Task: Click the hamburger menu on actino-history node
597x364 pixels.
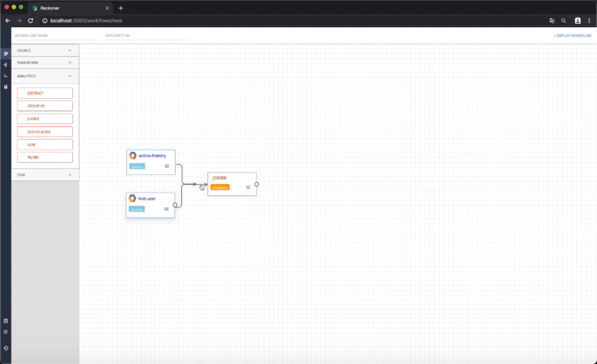Action: (x=167, y=166)
